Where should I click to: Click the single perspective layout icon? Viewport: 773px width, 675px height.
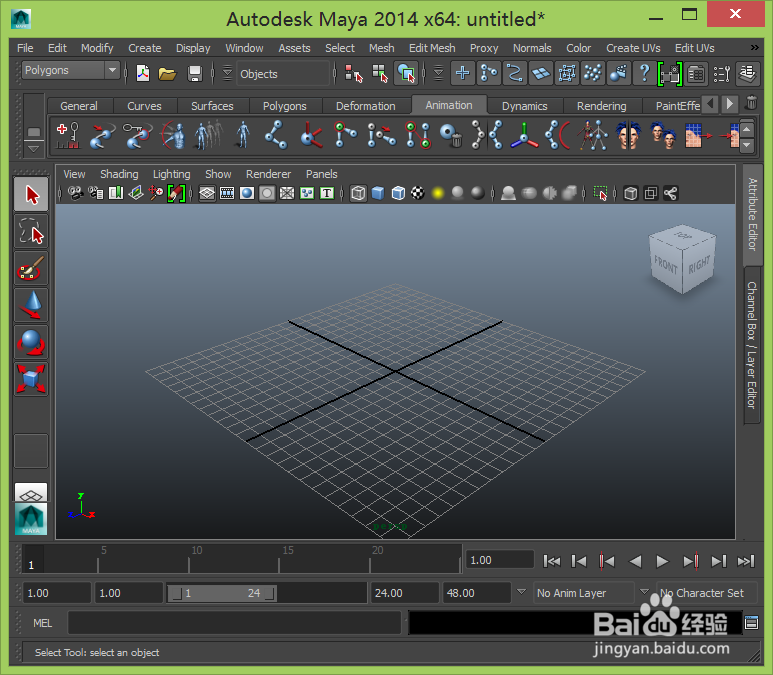coord(31,493)
